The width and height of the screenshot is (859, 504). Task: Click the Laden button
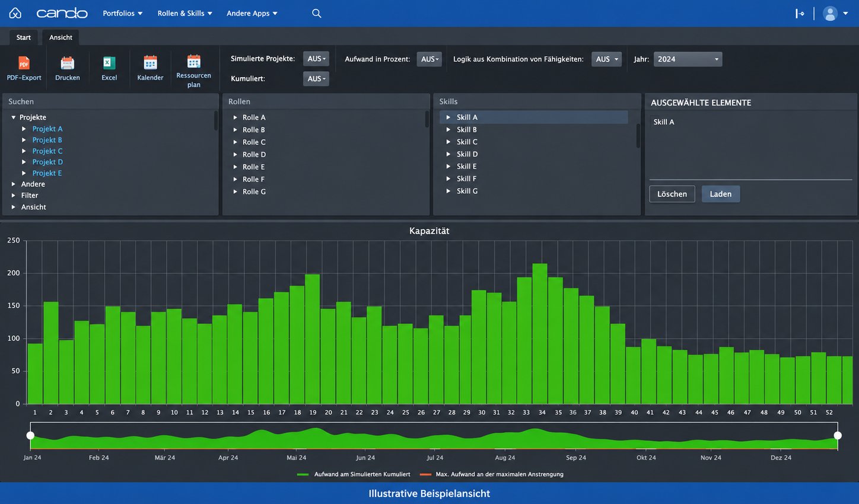point(721,194)
